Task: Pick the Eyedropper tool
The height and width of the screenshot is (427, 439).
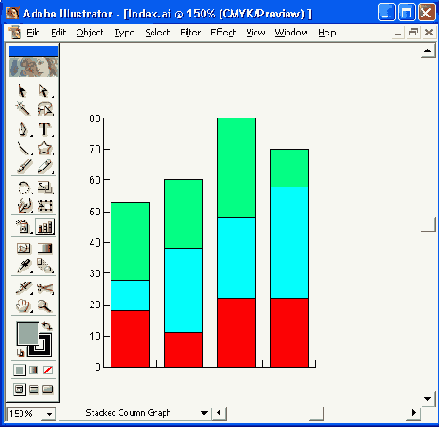Action: 24,266
